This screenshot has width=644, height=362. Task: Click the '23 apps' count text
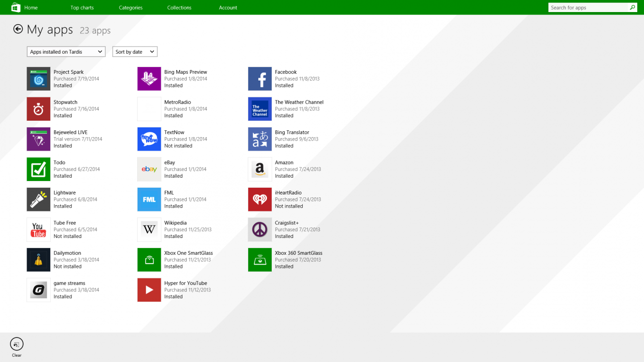[x=95, y=30]
